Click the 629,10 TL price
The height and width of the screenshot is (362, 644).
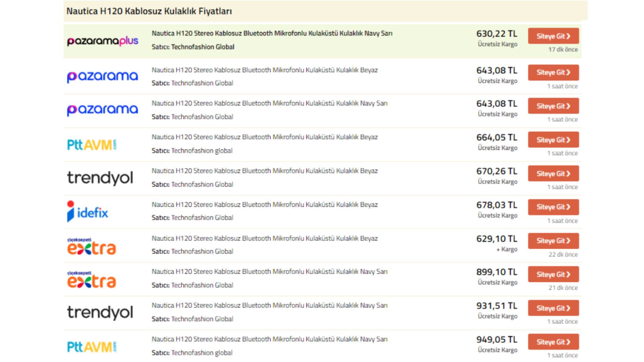pos(497,239)
